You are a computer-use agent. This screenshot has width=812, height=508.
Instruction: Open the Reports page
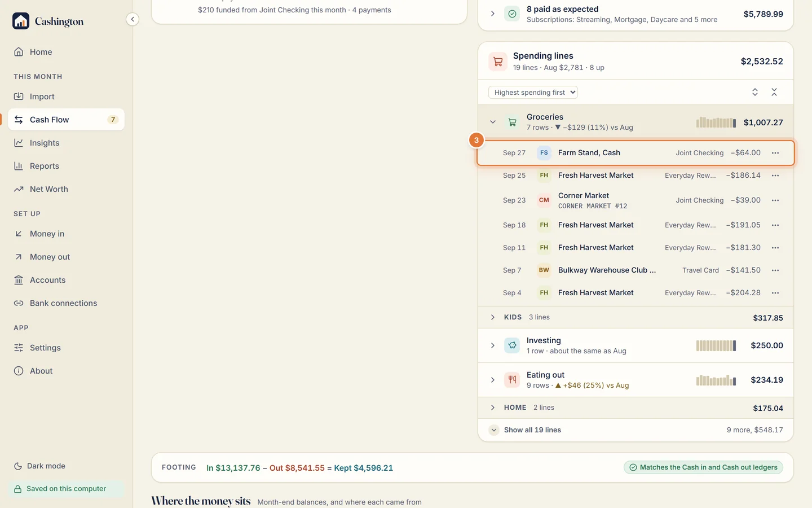click(67, 166)
